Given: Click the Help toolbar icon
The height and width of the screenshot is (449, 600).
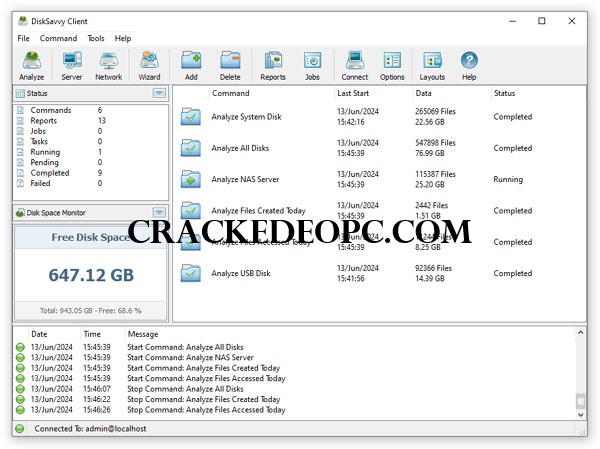Looking at the screenshot, I should pyautogui.click(x=469, y=61).
